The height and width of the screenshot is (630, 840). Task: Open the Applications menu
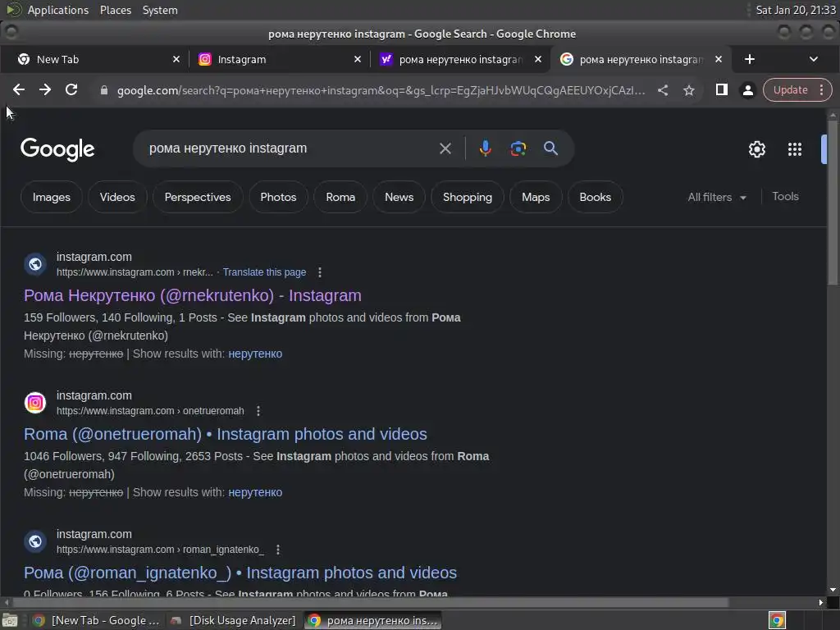click(58, 10)
